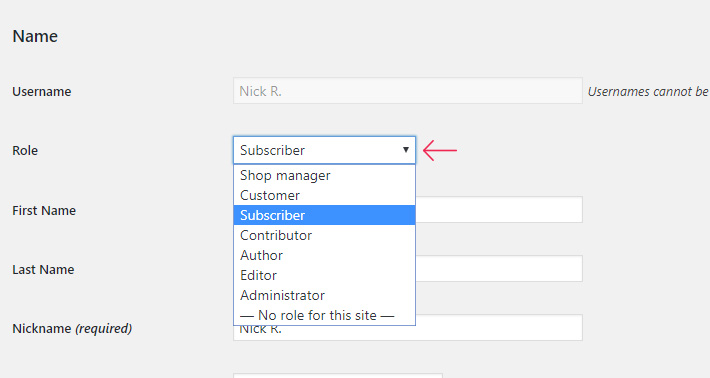The width and height of the screenshot is (710, 378).
Task: Select Shop manager from the role list
Action: tap(324, 175)
